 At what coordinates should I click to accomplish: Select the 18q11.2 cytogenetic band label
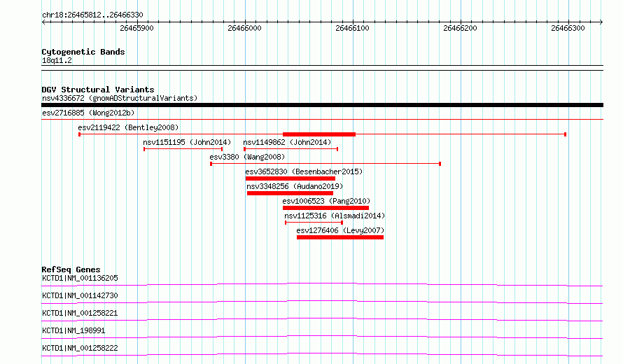(x=57, y=60)
